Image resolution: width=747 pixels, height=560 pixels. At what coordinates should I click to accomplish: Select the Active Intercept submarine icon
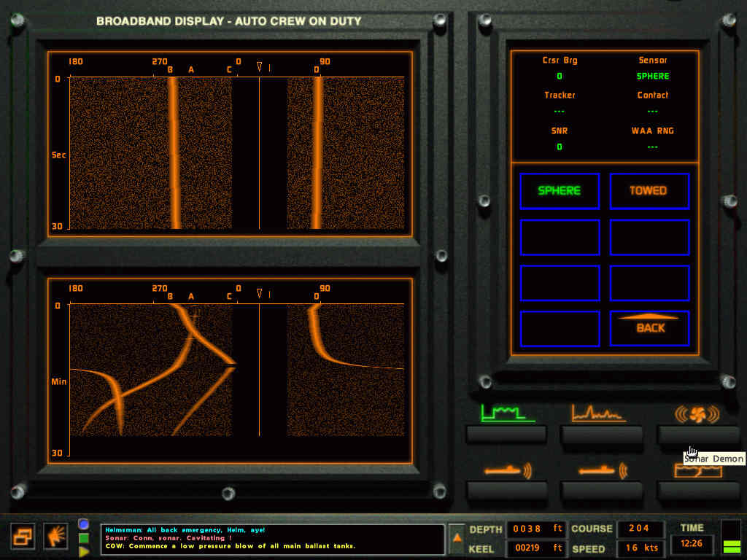pyautogui.click(x=603, y=471)
